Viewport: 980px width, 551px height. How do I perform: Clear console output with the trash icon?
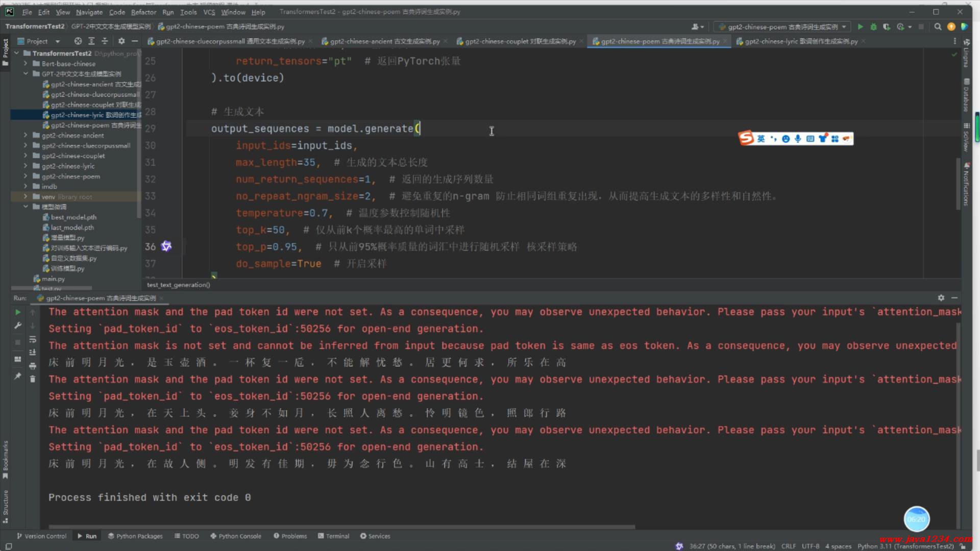33,379
